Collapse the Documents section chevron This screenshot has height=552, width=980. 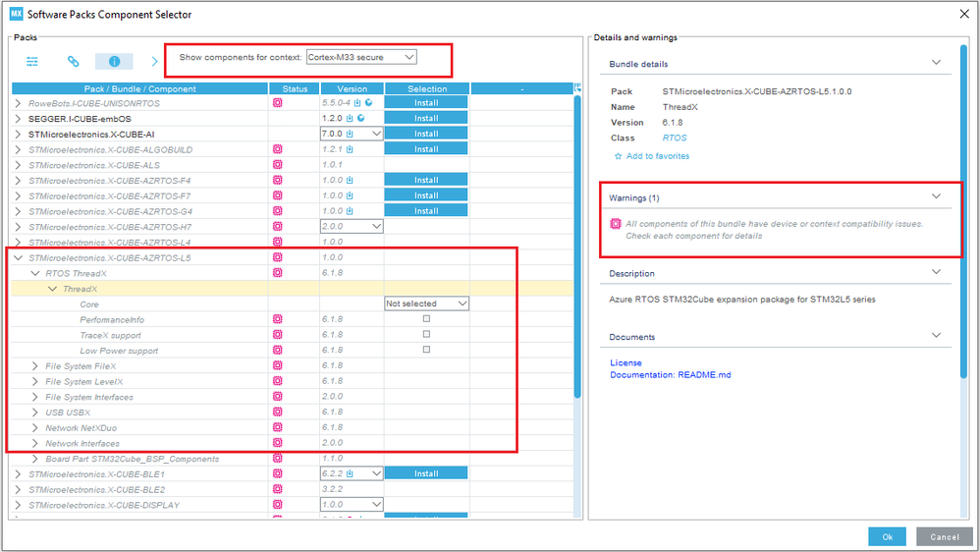point(936,335)
